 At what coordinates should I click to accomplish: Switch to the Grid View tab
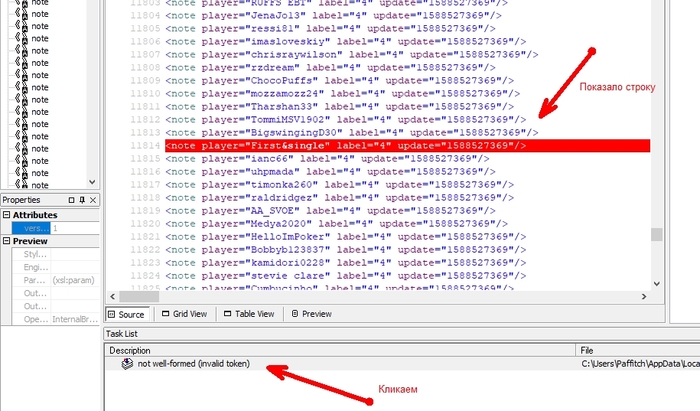(x=184, y=314)
